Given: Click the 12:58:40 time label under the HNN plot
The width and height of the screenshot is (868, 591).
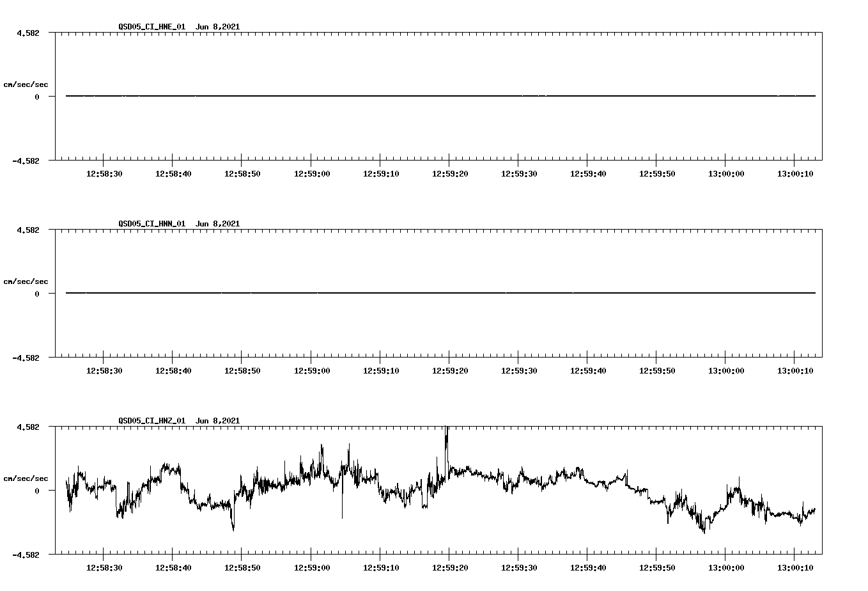Looking at the screenshot, I should 173,371.
